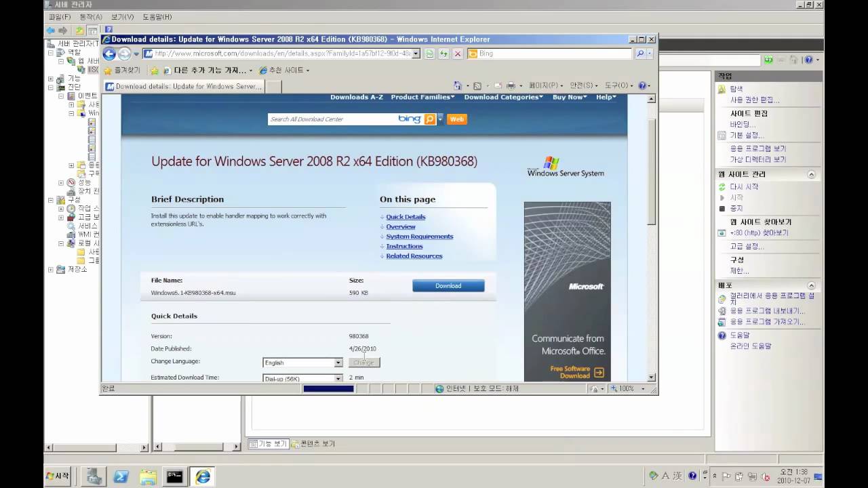Click into Search All Download Center field

click(x=332, y=119)
